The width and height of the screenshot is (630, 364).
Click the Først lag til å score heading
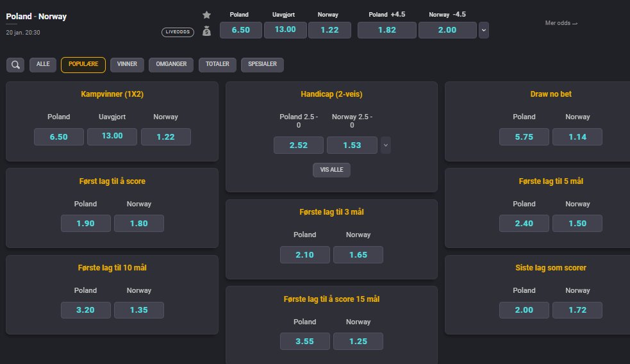(x=112, y=181)
